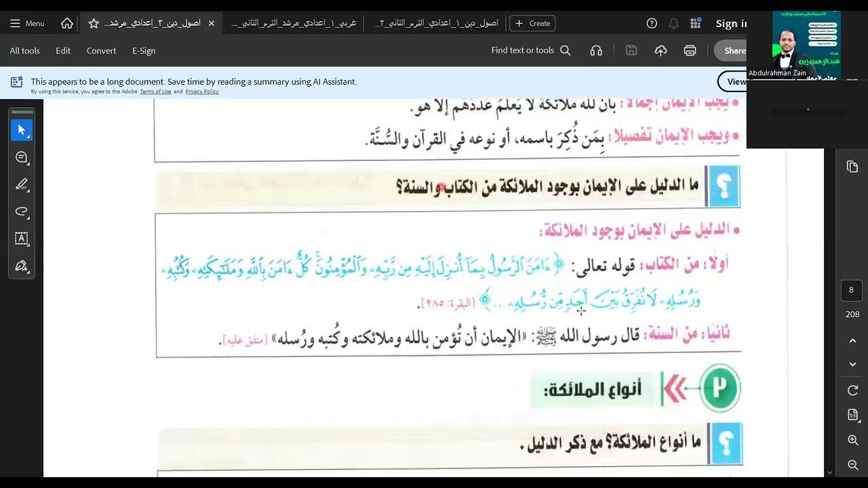
Task: Open the hamburger Menu
Action: [27, 23]
